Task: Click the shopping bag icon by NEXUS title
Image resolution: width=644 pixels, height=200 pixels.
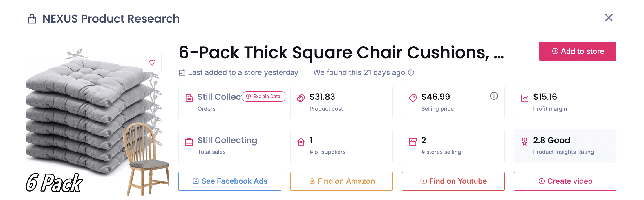Action: 32,19
